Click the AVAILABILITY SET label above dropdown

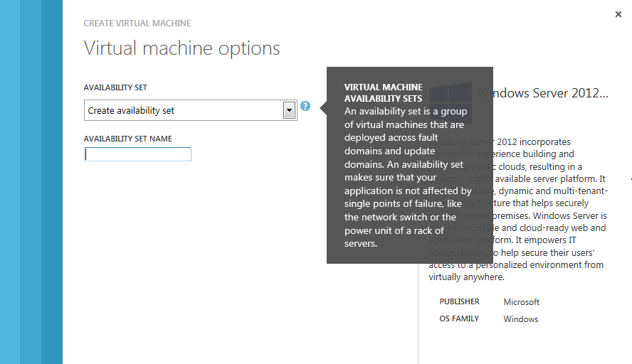tap(115, 87)
